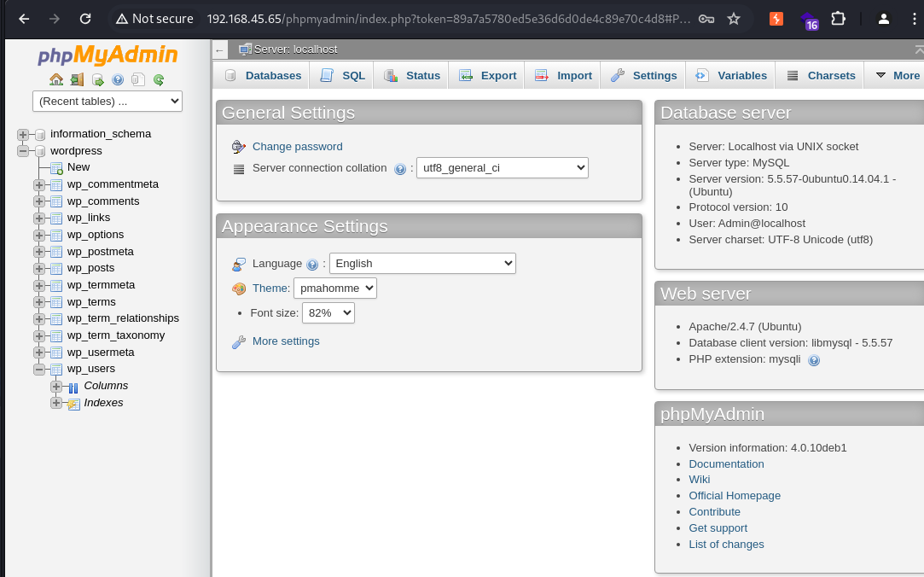Click the Home icon in phpMyAdmin sidebar

[56, 79]
